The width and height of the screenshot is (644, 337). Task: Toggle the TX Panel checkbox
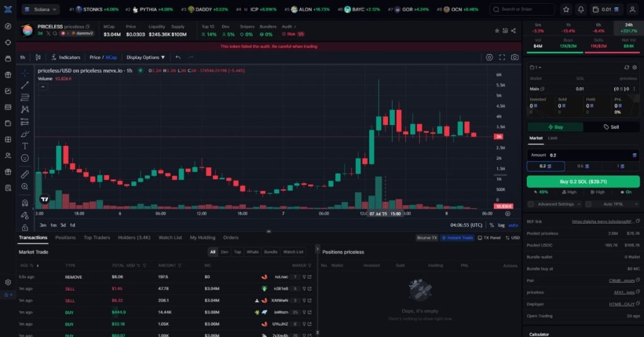click(x=480, y=238)
